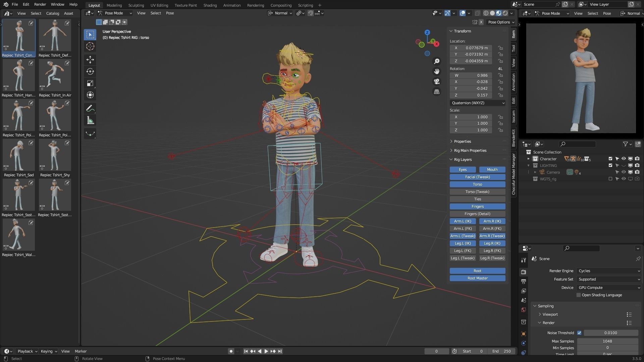Open Render properties tab icon
Screen dimensions: 644x362
[x=524, y=272]
